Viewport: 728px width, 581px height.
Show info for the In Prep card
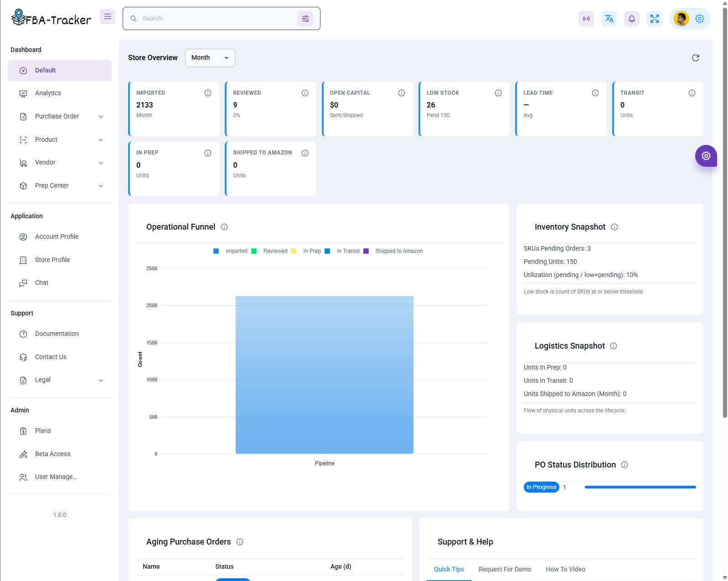coord(208,153)
